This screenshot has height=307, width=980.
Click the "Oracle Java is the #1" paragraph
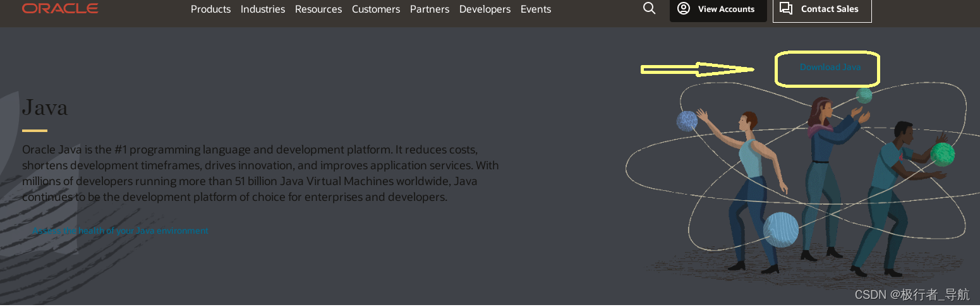(260, 173)
